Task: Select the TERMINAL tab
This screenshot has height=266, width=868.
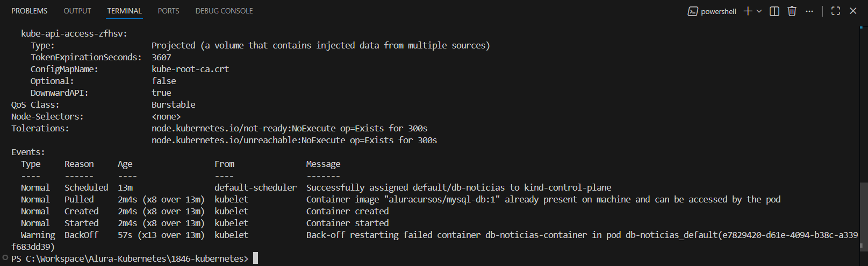Action: tap(124, 11)
